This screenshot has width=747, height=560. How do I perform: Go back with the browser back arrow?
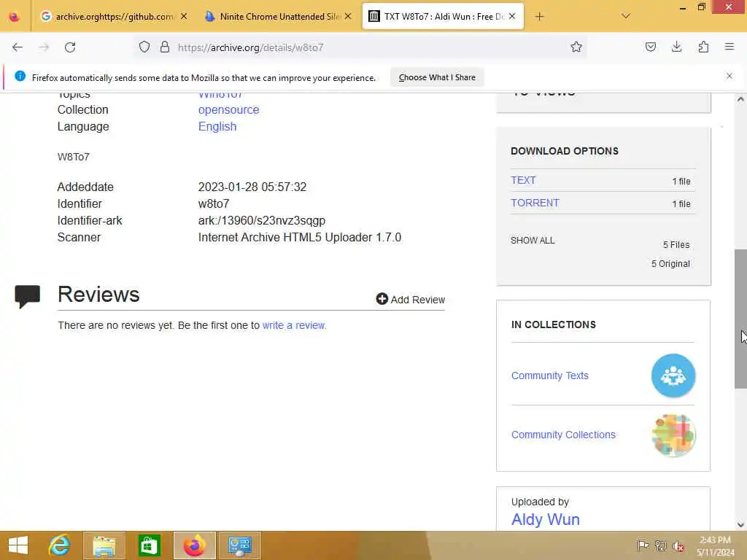18,47
